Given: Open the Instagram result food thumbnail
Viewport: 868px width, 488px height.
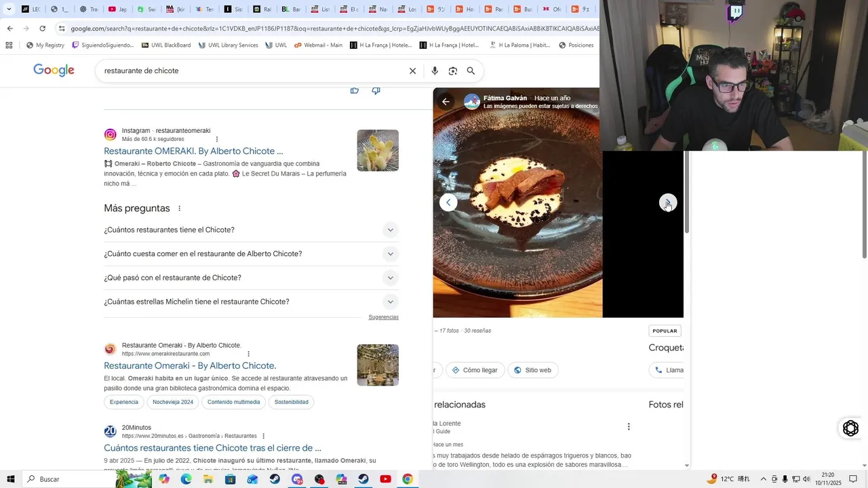Looking at the screenshot, I should tap(378, 150).
